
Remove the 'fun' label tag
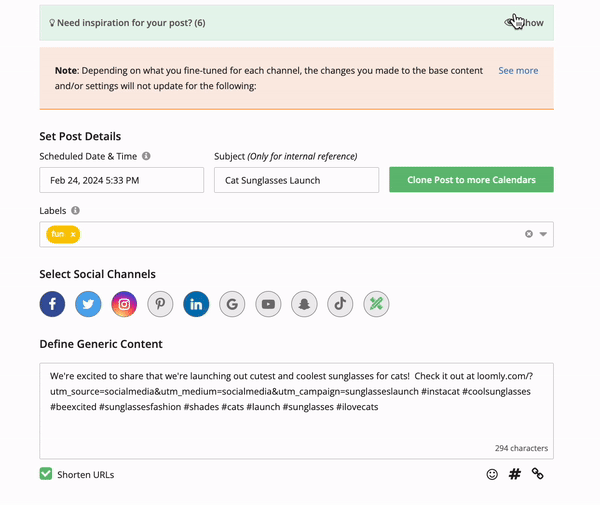click(x=73, y=234)
